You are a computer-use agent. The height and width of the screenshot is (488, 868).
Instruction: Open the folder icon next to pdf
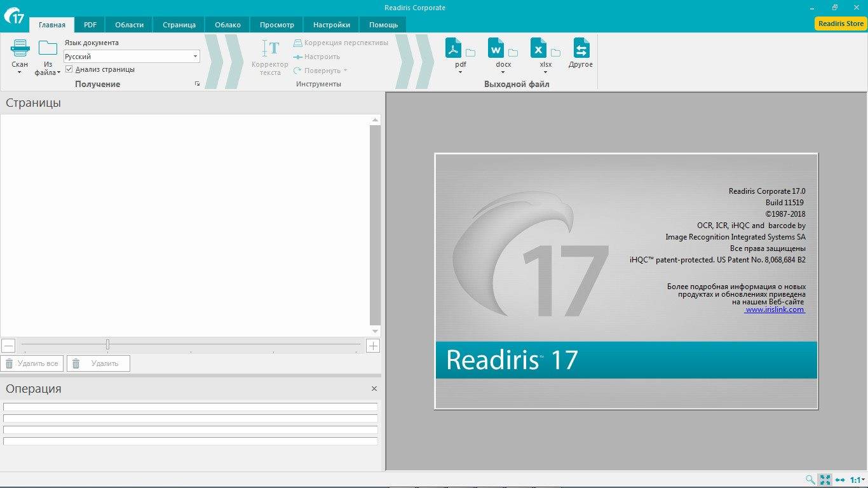(x=470, y=52)
